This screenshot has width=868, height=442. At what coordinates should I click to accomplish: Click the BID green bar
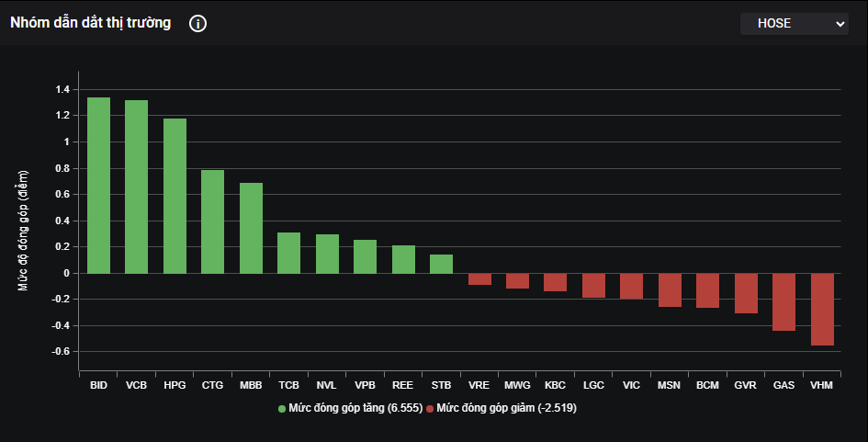(x=98, y=186)
